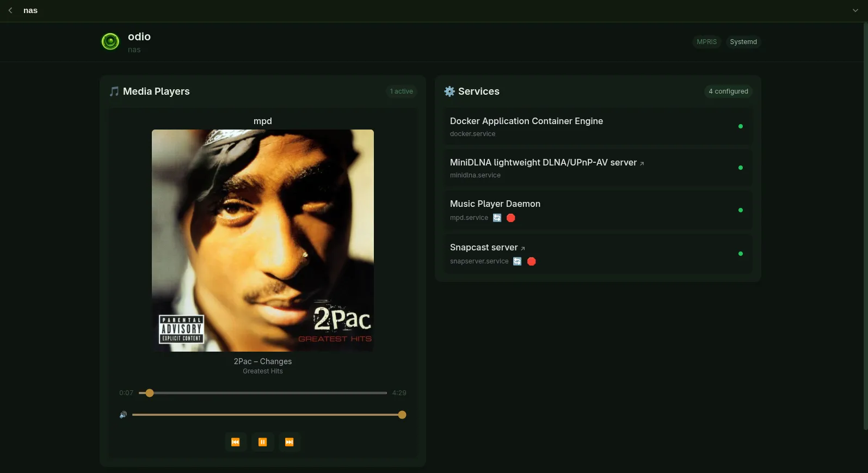
Task: Click Music Player Daemon status dot
Action: pos(740,210)
